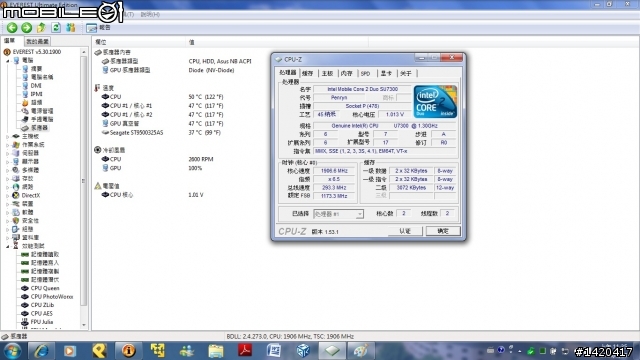Expand the 主機板 motherboard node
The width and height of the screenshot is (640, 360).
pyautogui.click(x=8, y=136)
